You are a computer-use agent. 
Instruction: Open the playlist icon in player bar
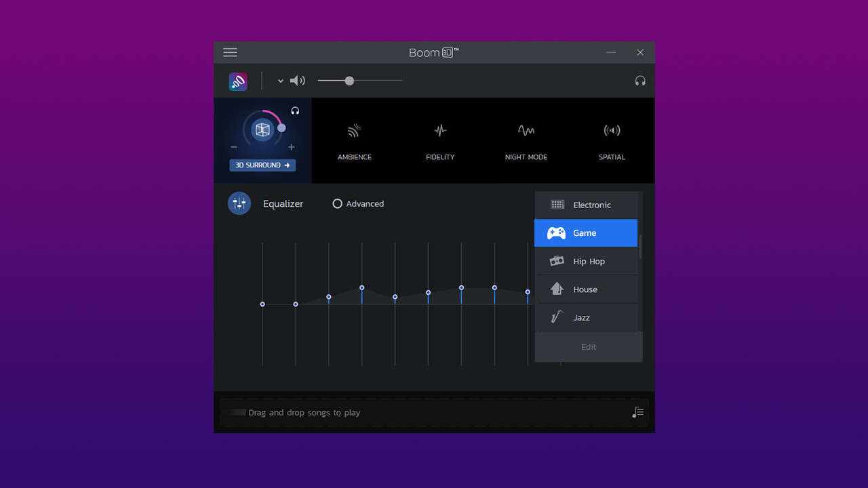(637, 412)
